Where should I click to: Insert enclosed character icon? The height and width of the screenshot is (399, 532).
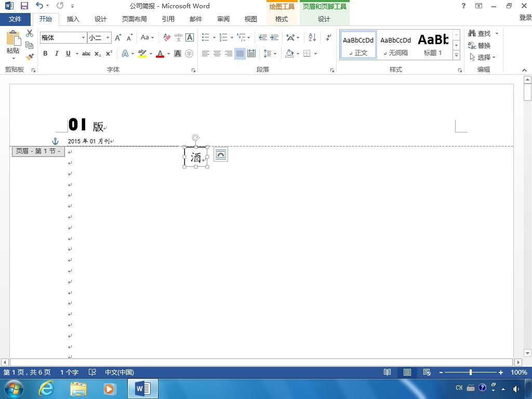tap(189, 54)
